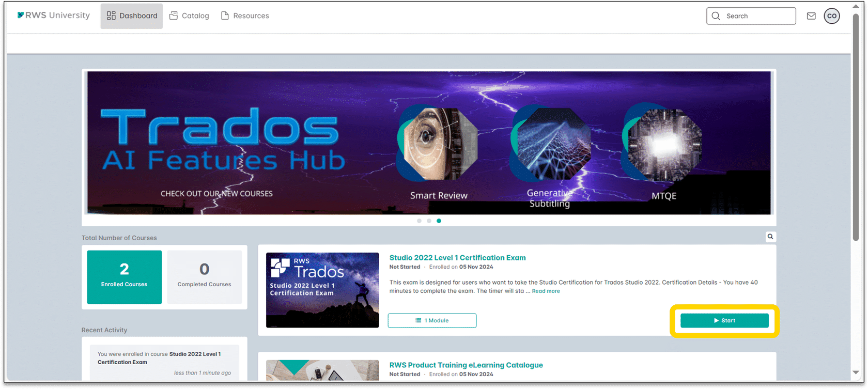Screen dimensions: 868x389
Task: Click the scrollbar up arrow
Action: pos(856,6)
